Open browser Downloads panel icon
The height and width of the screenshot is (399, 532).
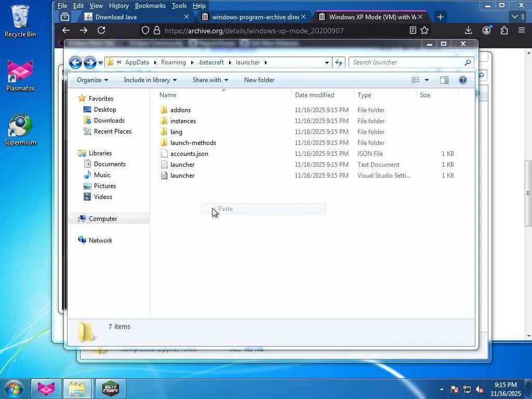pos(468,31)
